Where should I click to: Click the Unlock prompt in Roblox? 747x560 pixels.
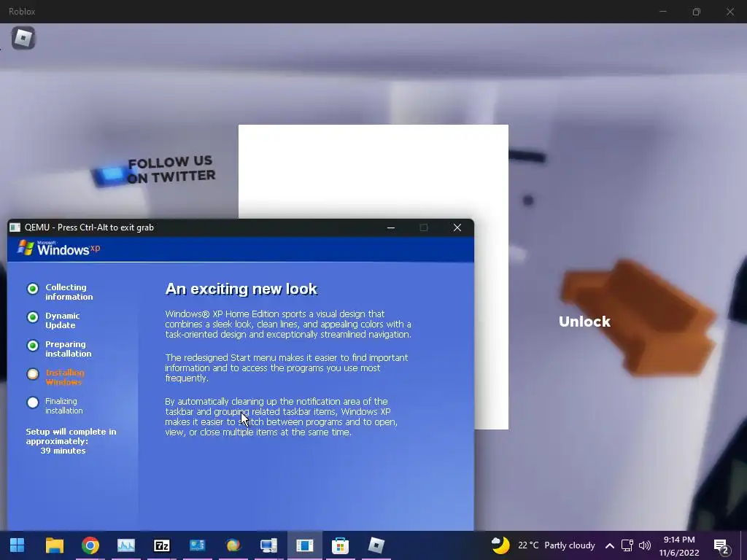584,322
